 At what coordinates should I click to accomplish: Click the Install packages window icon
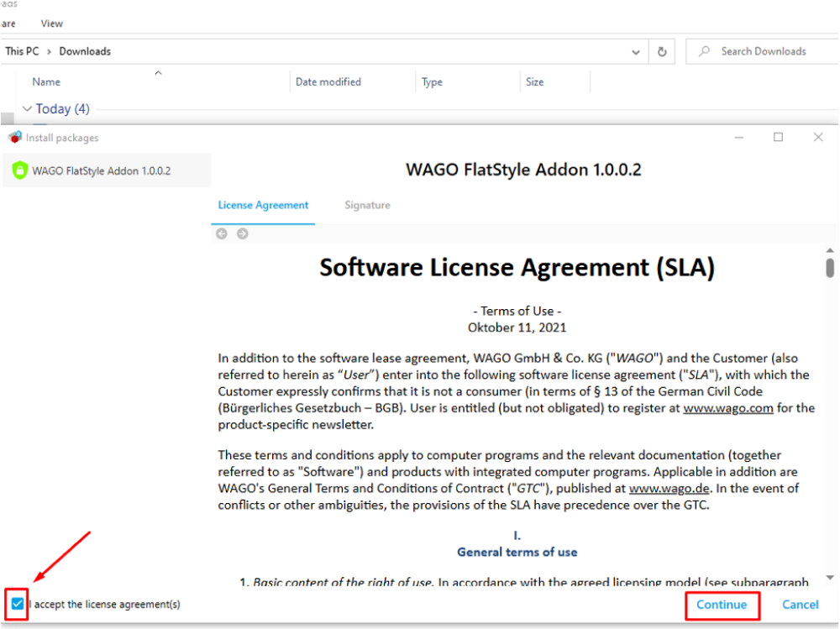(15, 137)
